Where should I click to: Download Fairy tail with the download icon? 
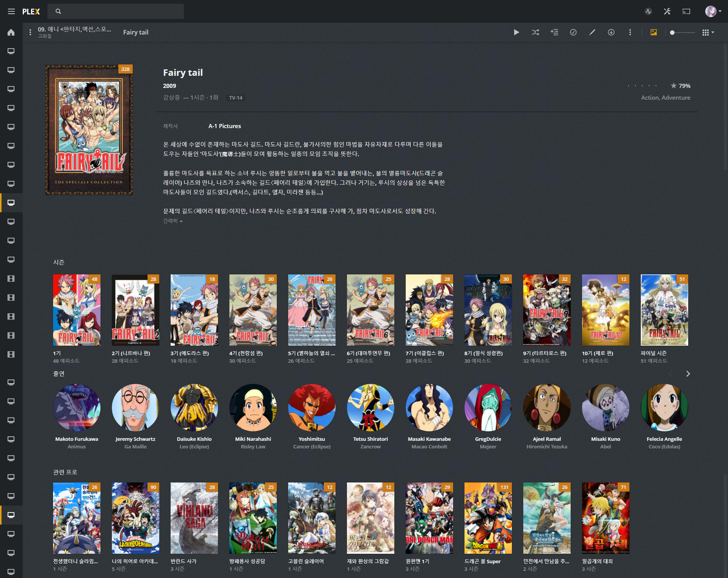click(611, 32)
